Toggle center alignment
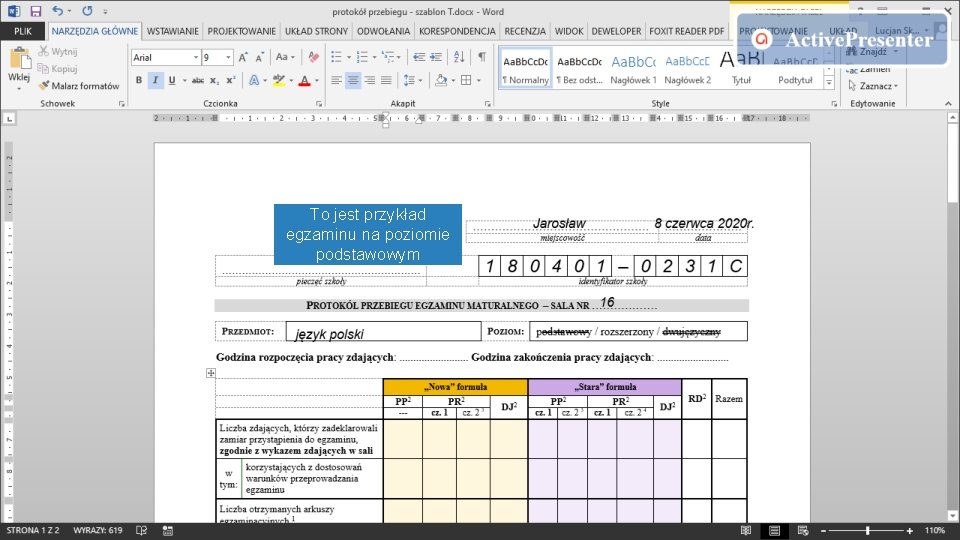 click(353, 80)
